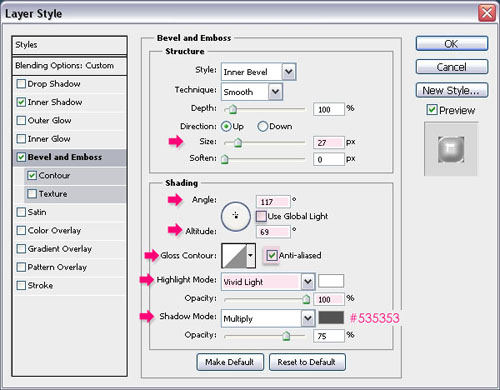Click the Soften value field 0
This screenshot has height=390, width=500.
click(x=329, y=159)
